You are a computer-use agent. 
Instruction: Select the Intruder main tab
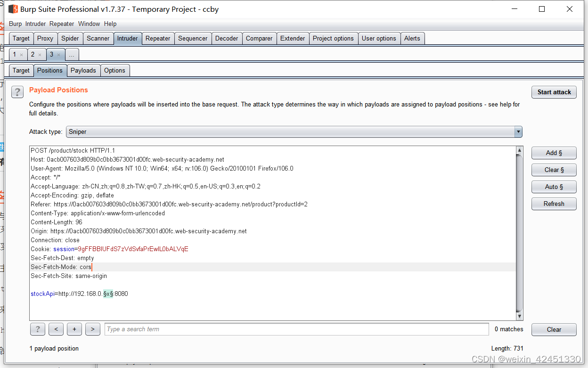[x=128, y=39]
